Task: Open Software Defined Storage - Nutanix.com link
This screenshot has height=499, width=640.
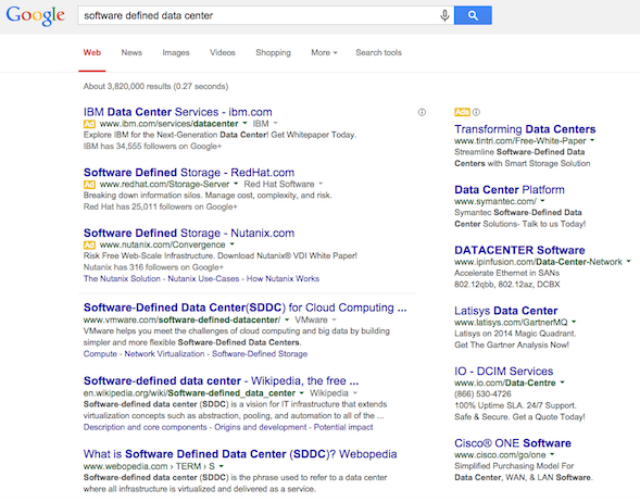Action: (189, 233)
